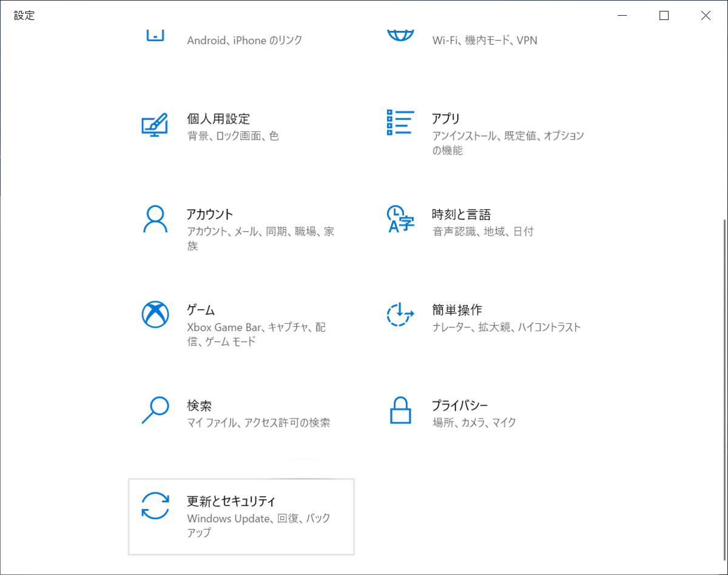Click the アプリ list icon
Screen dimensions: 728x575
(400, 123)
